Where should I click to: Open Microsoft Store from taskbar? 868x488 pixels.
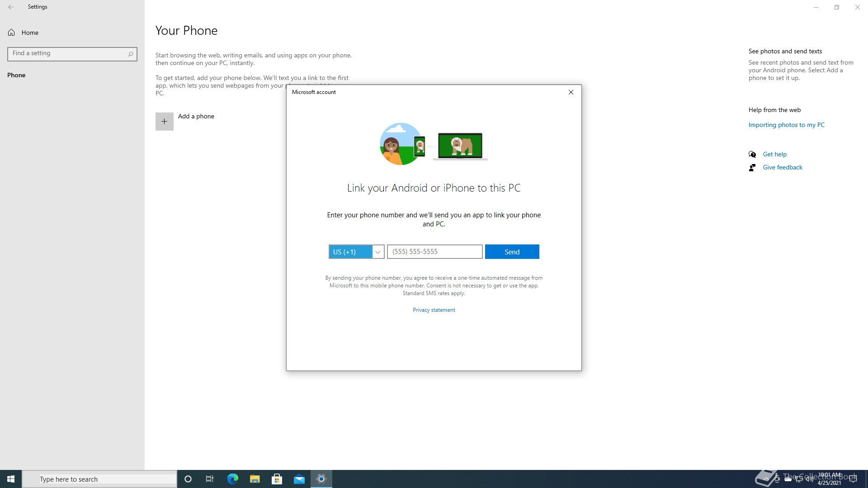[277, 479]
